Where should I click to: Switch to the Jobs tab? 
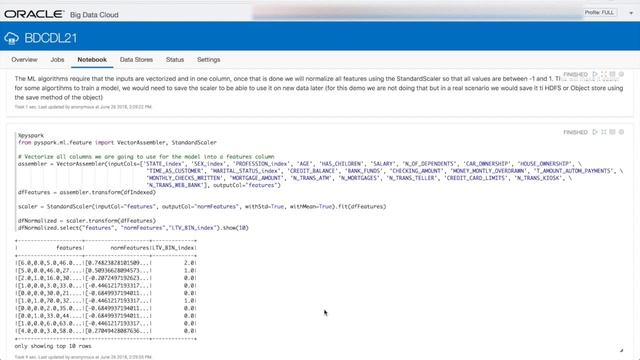point(57,60)
